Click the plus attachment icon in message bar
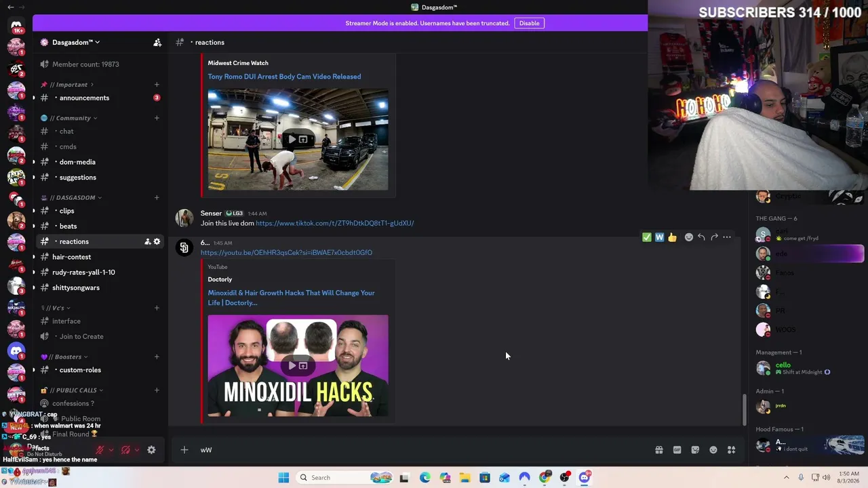The height and width of the screenshot is (488, 868). pyautogui.click(x=184, y=449)
